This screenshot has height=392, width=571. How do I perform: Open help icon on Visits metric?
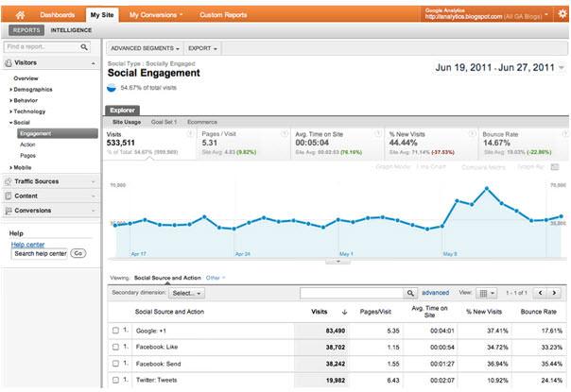pos(190,134)
